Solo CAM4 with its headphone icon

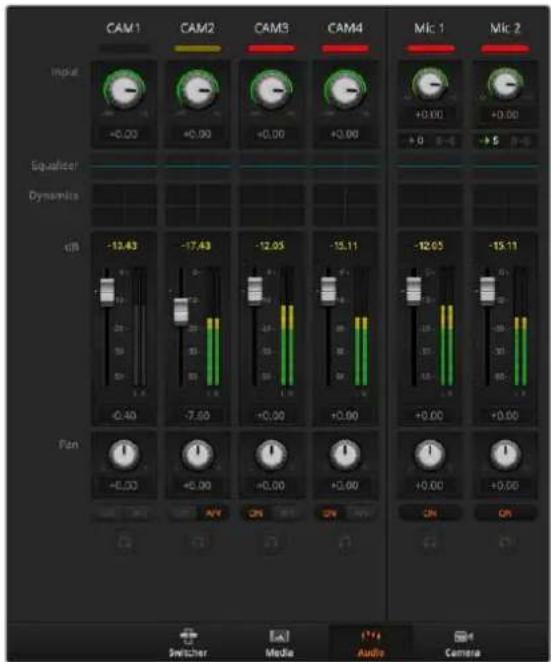(345, 542)
